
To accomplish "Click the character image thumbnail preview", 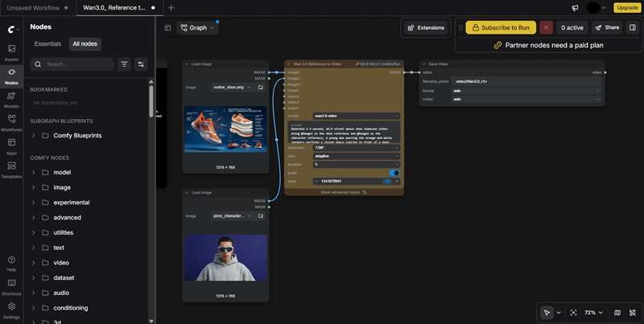I will point(225,257).
